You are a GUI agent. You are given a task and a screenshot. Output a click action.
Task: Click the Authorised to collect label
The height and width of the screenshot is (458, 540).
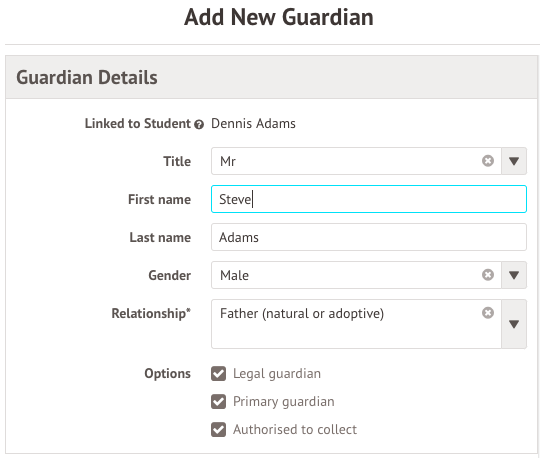click(x=295, y=429)
